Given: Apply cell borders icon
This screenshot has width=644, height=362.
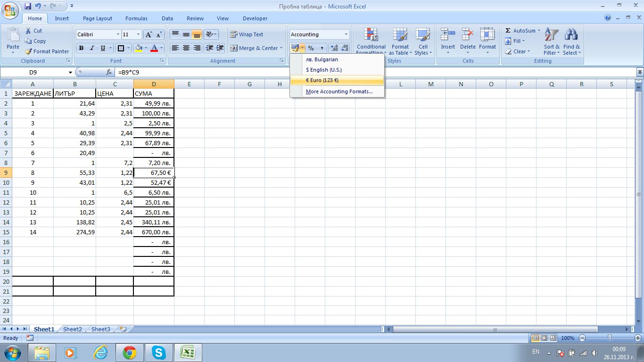Looking at the screenshot, I should (x=121, y=48).
